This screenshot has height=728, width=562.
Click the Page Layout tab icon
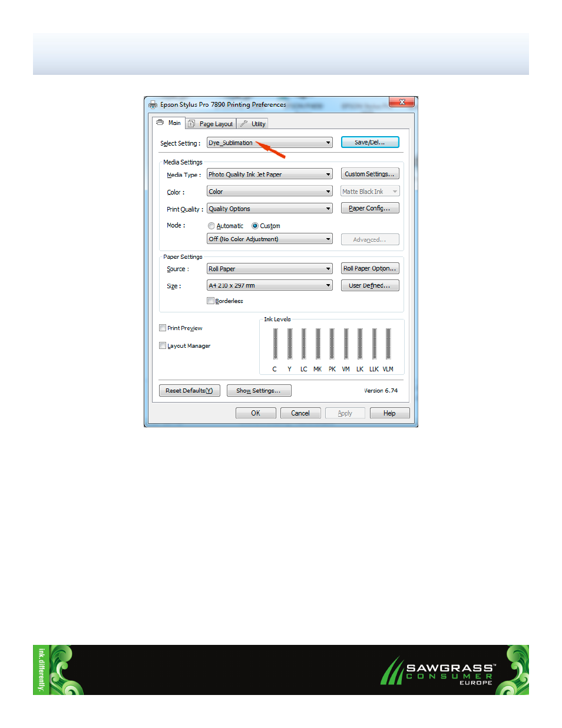191,124
